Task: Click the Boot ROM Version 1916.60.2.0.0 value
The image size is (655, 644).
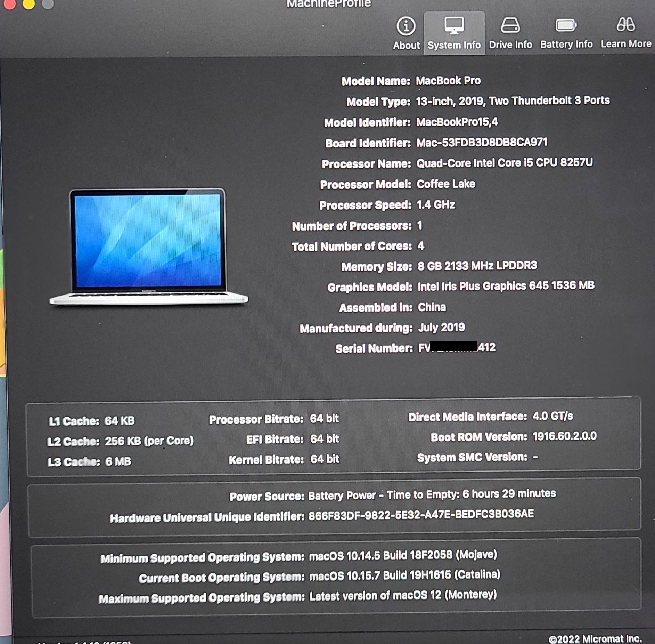Action: coord(564,436)
